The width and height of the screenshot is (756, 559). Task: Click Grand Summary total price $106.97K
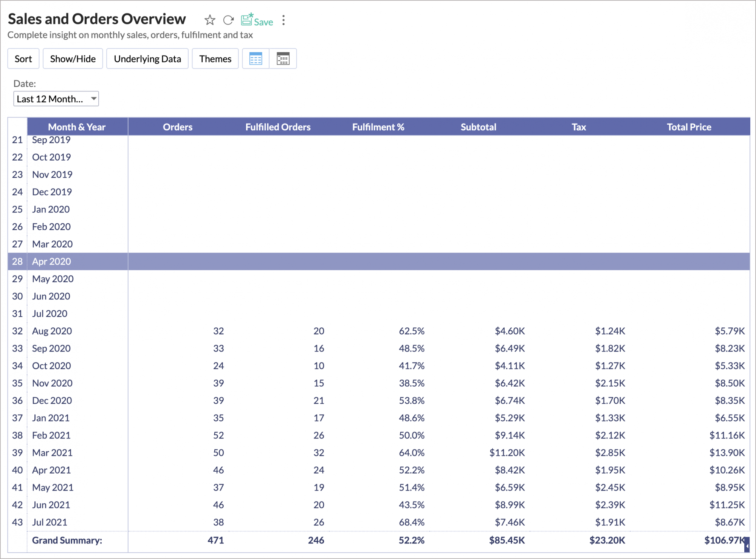pos(724,540)
